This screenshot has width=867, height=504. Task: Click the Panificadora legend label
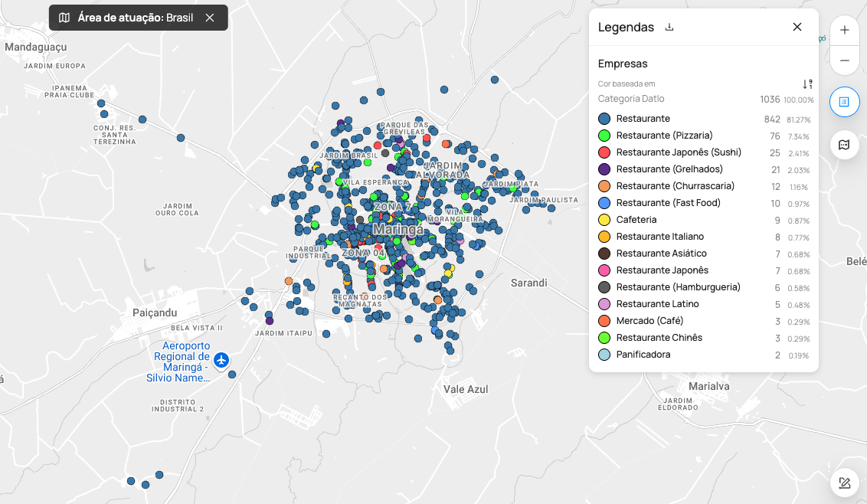click(643, 355)
